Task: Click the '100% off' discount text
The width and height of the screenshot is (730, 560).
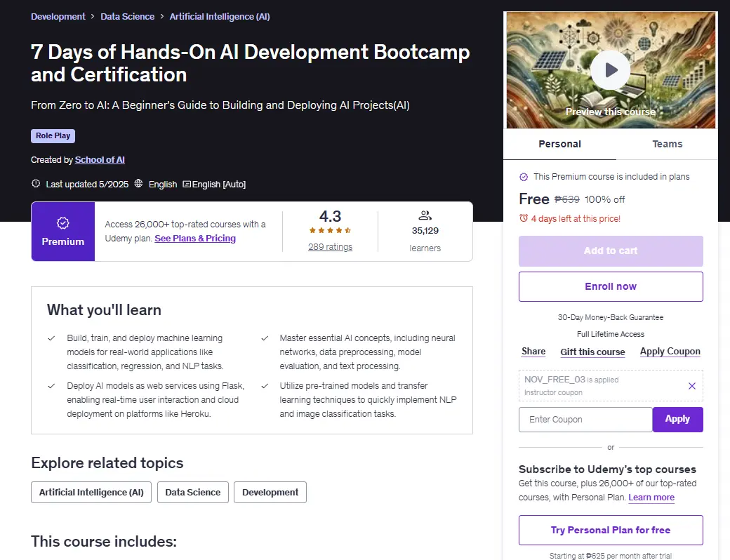Action: [605, 199]
